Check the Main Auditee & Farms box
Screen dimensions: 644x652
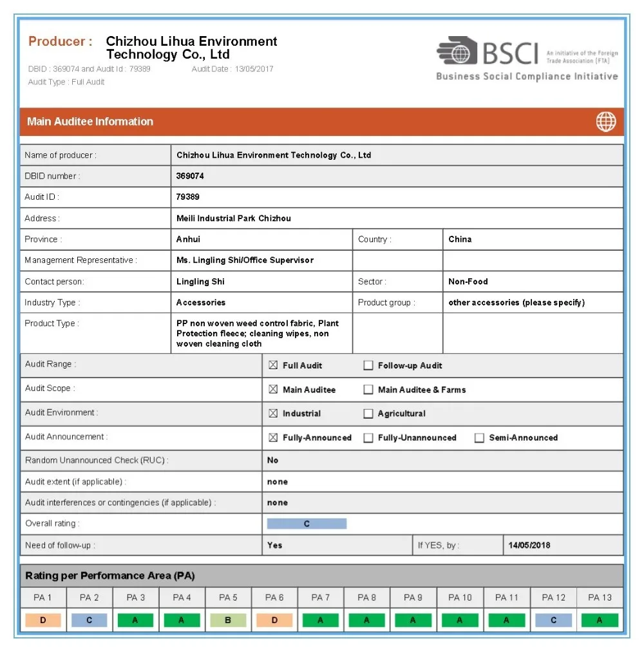[x=368, y=389]
